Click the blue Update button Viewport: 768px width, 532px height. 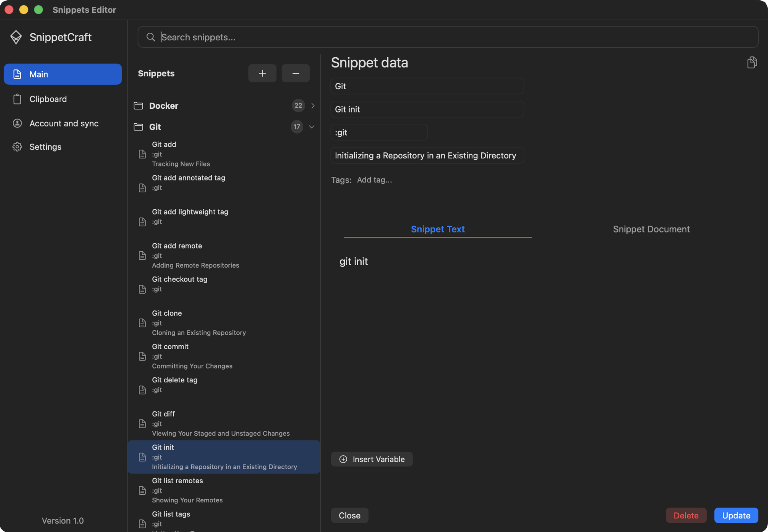[736, 516]
